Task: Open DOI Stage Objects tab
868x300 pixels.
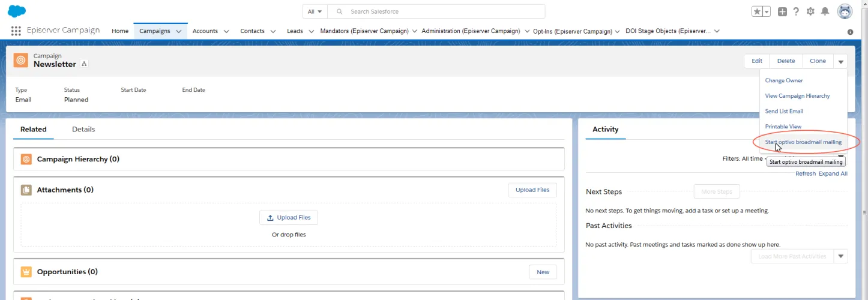Action: (668, 31)
